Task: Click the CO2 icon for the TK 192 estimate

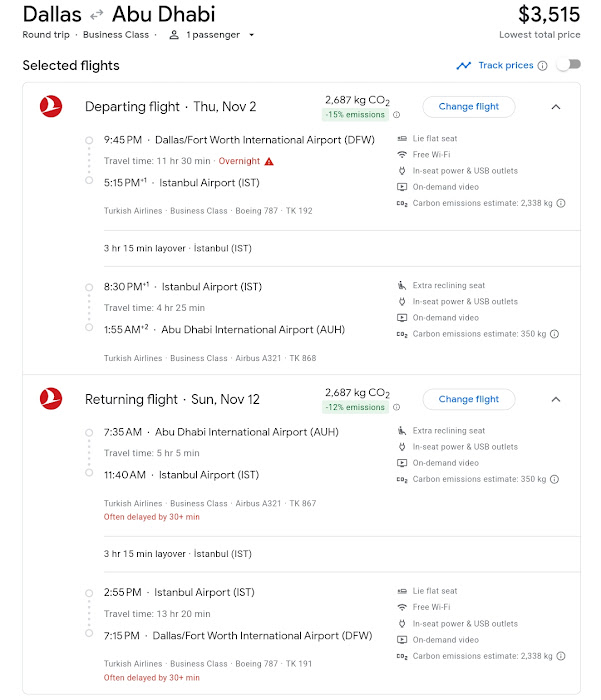Action: click(x=402, y=204)
